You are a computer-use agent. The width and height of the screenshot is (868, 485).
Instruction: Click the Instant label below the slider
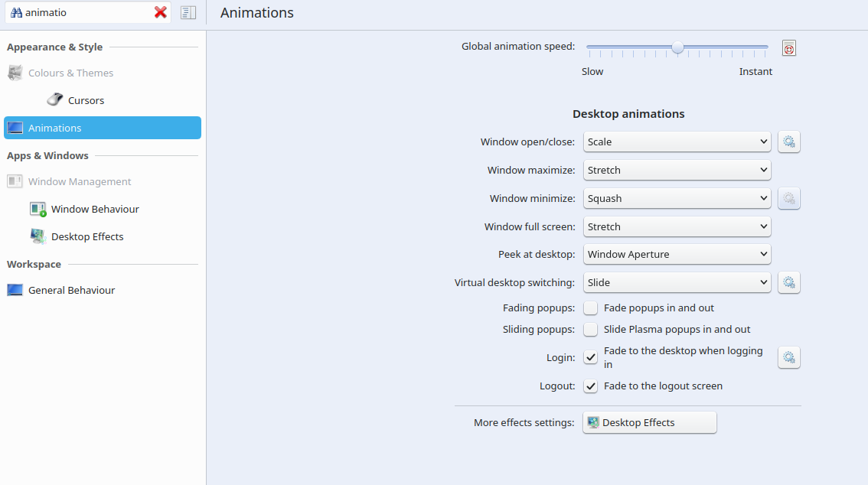point(755,71)
